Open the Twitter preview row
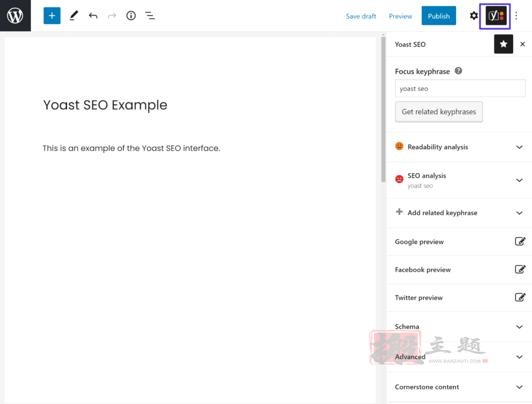Image resolution: width=532 pixels, height=404 pixels. 459,298
